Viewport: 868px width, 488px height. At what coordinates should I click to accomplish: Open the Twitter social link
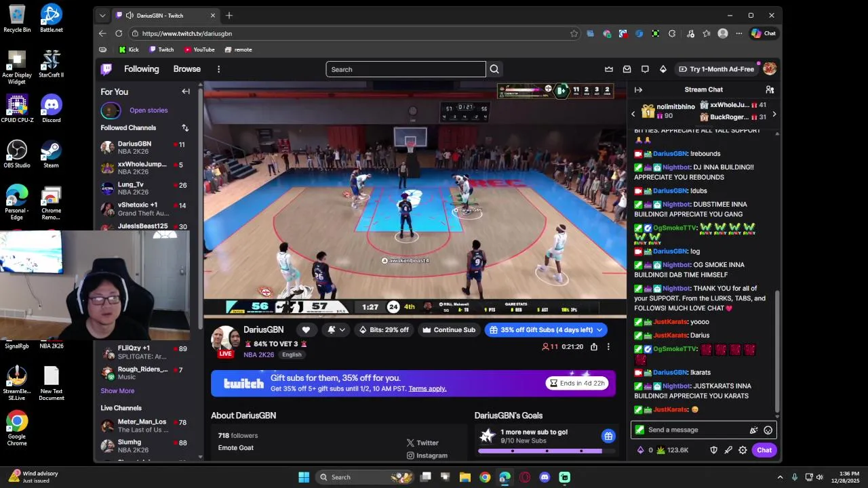point(422,443)
